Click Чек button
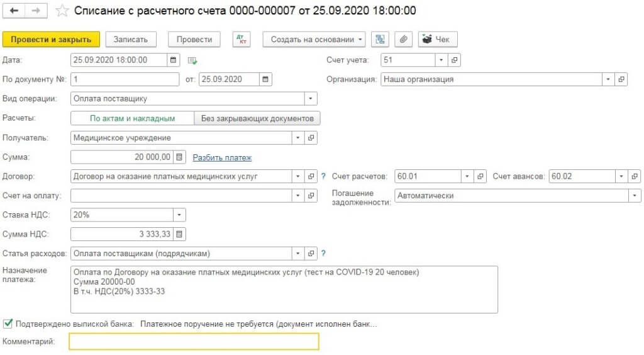This screenshot has height=355, width=644. [x=438, y=40]
